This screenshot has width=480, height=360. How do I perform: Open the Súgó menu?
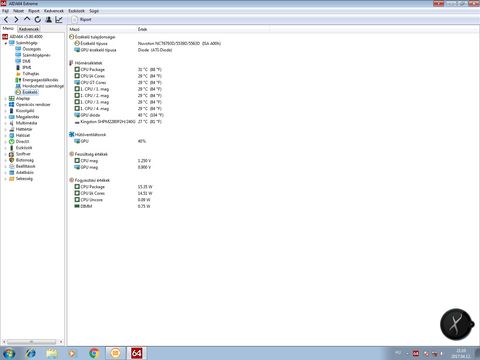click(94, 11)
